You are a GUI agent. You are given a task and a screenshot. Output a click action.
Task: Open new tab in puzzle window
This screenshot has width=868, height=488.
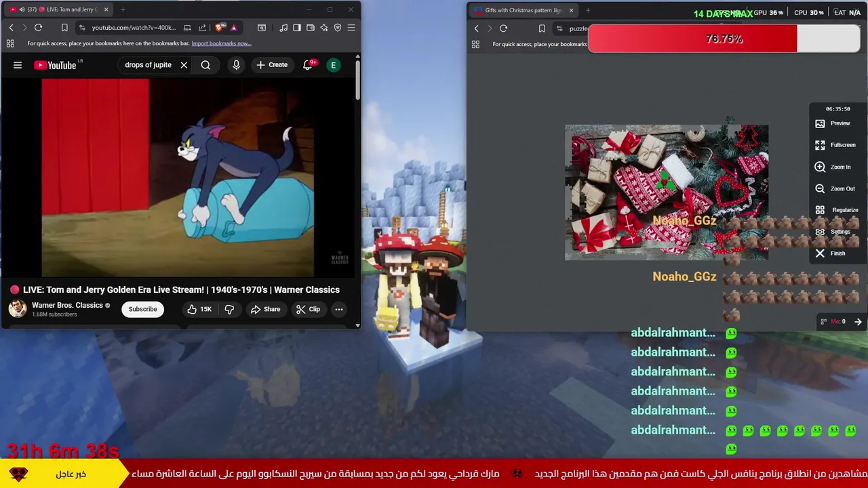588,10
